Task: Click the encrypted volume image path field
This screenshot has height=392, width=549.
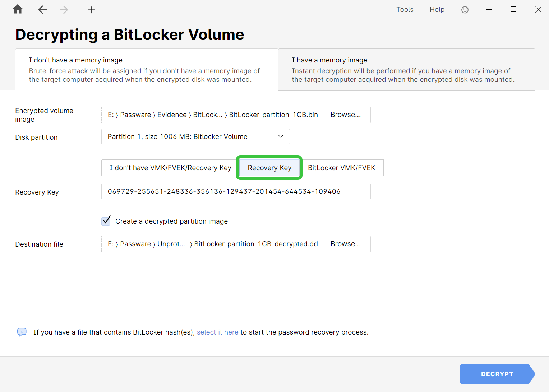Action: coord(211,115)
